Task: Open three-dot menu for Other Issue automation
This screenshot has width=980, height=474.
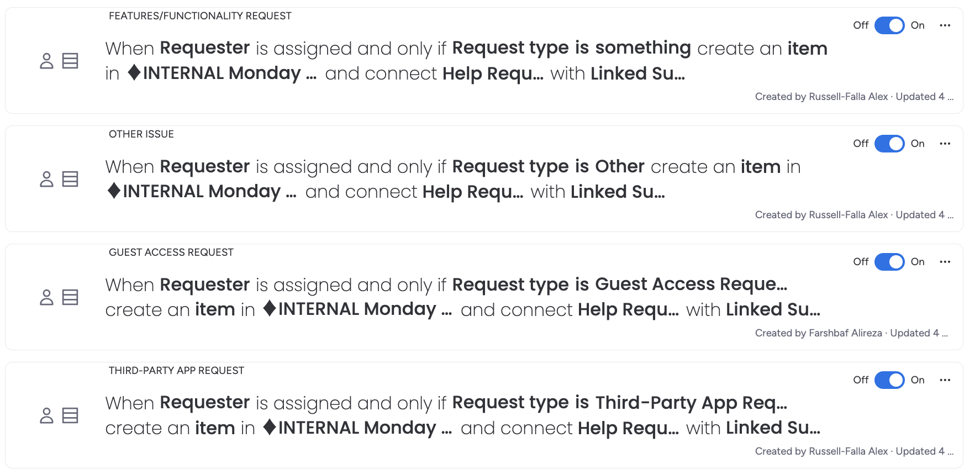Action: 945,144
